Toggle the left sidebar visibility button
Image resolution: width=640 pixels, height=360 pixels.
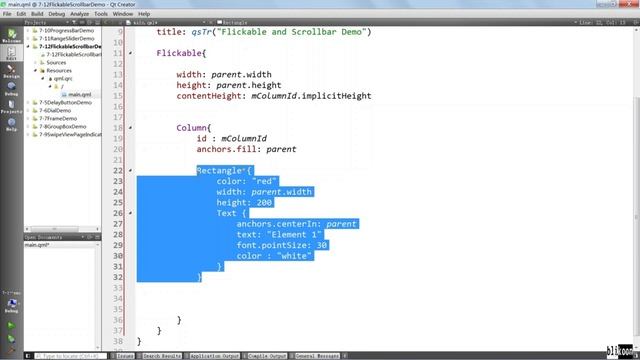(x=28, y=356)
